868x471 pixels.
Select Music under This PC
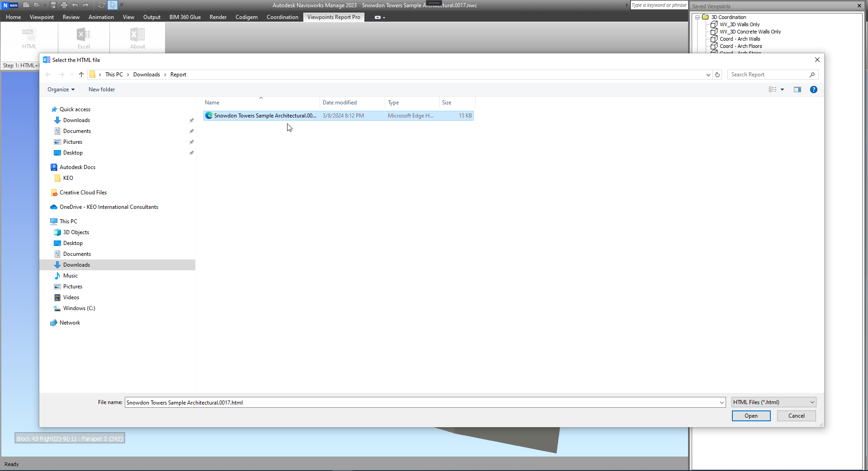coord(71,276)
